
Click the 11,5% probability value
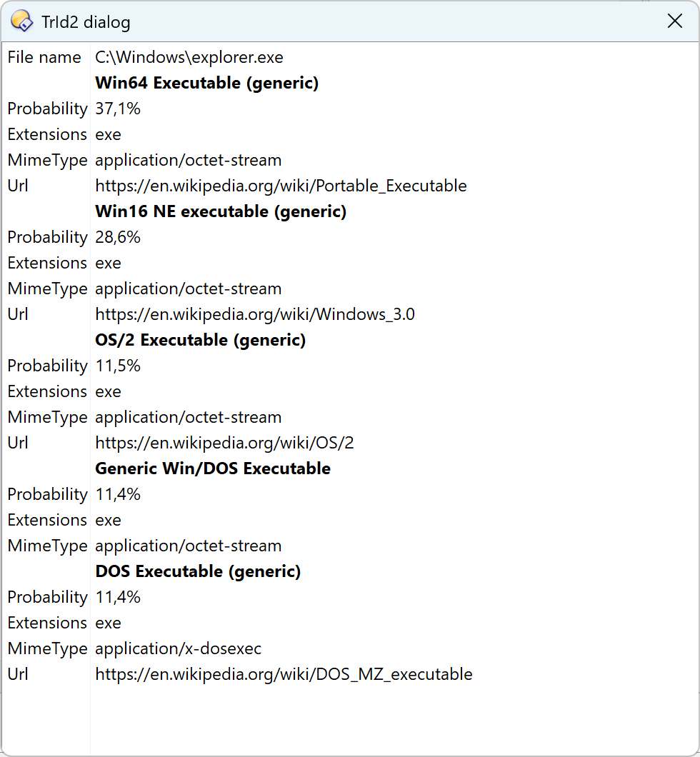tap(118, 366)
